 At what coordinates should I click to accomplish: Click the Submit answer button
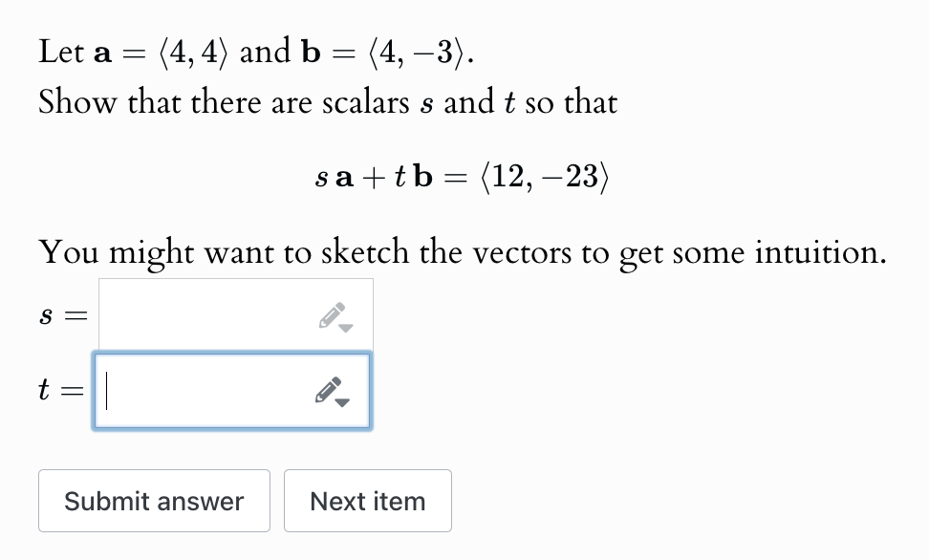pos(154,501)
